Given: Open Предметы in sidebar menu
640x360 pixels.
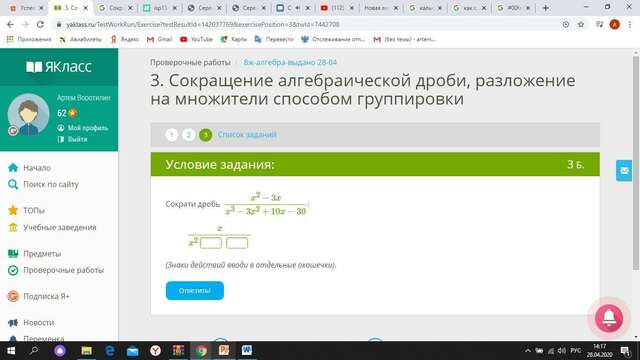Looking at the screenshot, I should click(42, 253).
